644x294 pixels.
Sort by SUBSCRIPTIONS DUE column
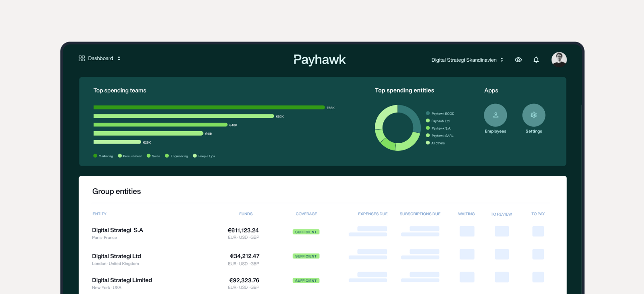click(420, 214)
